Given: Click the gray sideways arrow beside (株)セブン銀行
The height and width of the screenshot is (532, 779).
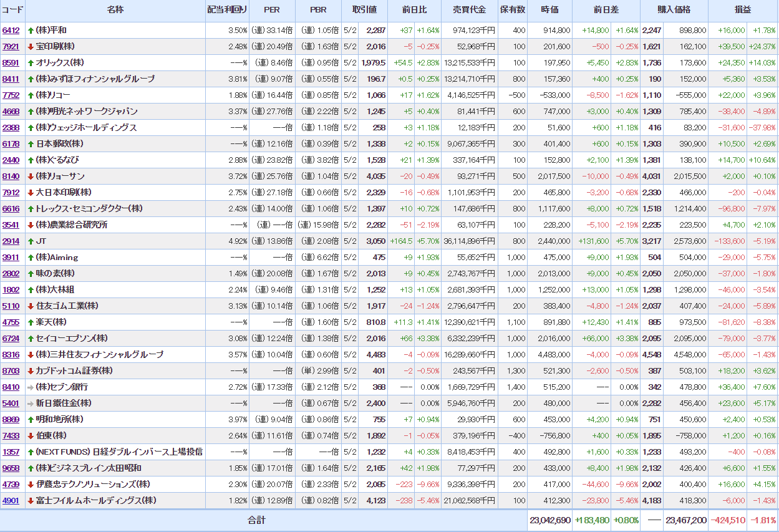Looking at the screenshot, I should [31, 387].
